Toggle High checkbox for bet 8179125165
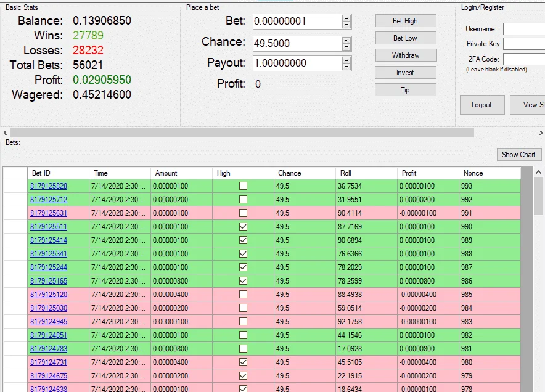545x392 pixels. [244, 281]
